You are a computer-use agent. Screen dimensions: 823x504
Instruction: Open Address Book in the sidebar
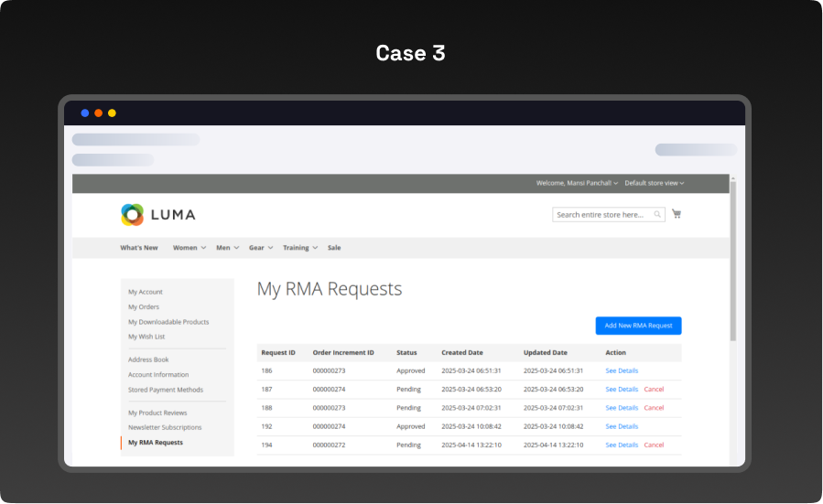(148, 359)
